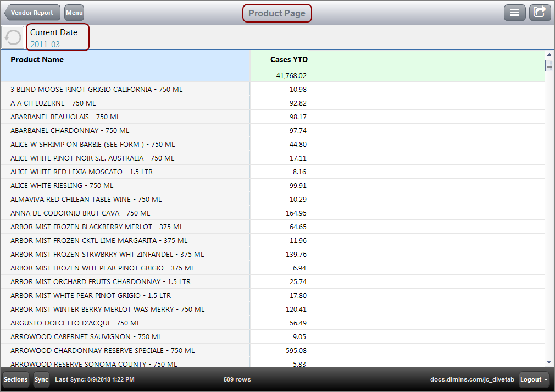Open the Menu
Image resolution: width=555 pixels, height=392 pixels.
pos(74,12)
